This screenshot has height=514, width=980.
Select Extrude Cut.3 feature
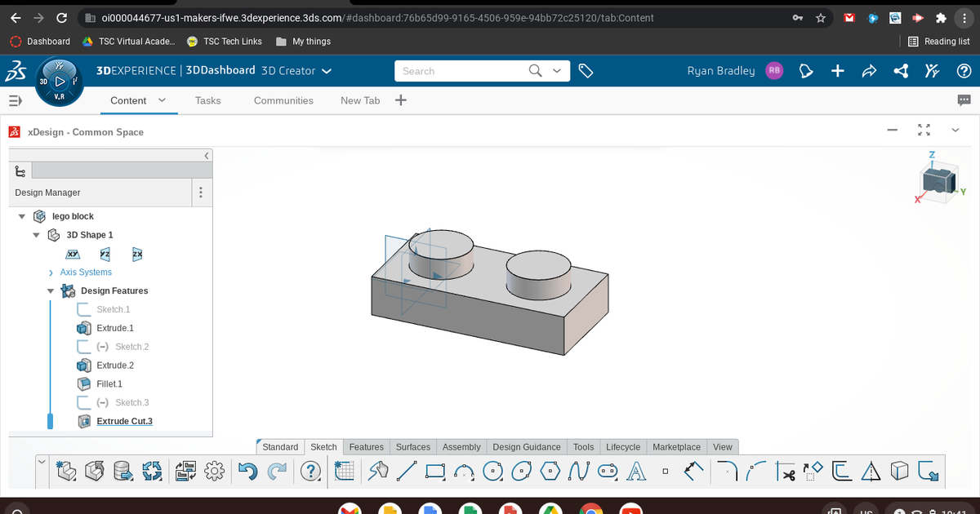[x=124, y=421]
